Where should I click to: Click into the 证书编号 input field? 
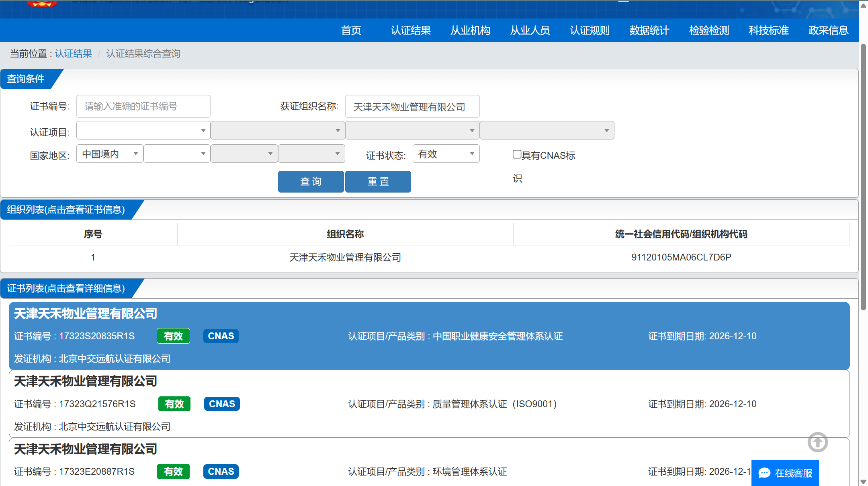click(143, 106)
